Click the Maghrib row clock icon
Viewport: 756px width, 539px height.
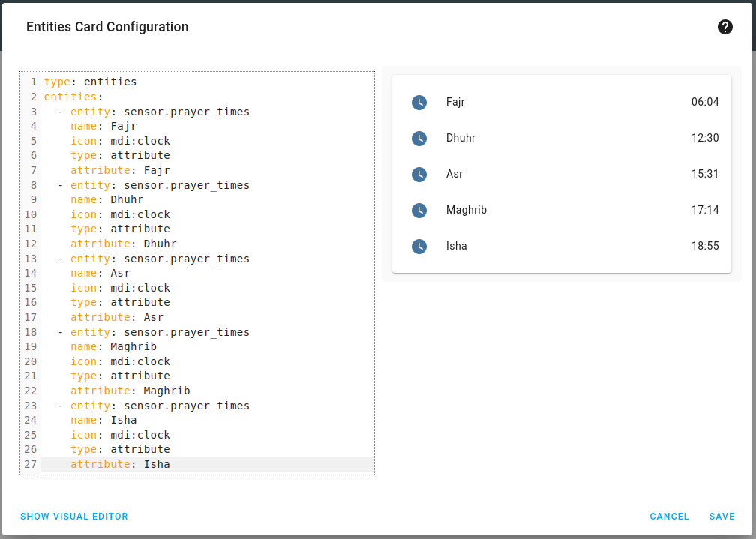click(x=419, y=211)
